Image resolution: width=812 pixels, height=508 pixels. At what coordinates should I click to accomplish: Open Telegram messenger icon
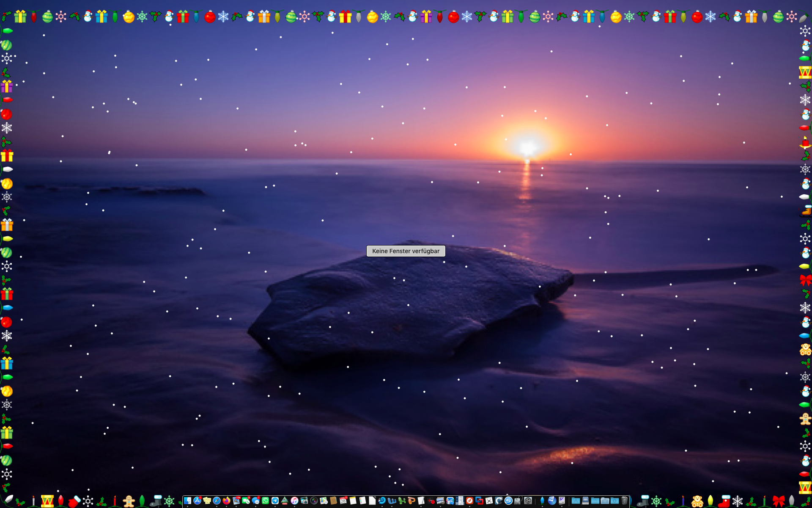coord(275,500)
